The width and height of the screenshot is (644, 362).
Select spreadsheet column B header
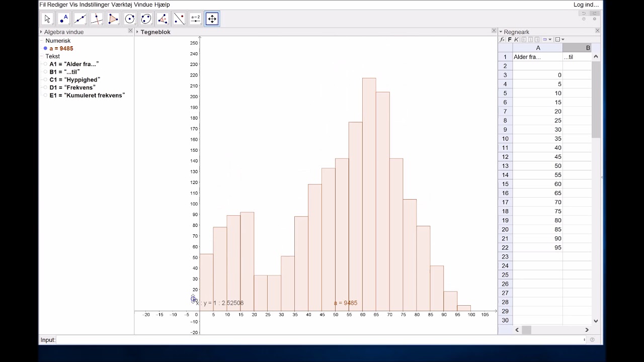click(577, 48)
